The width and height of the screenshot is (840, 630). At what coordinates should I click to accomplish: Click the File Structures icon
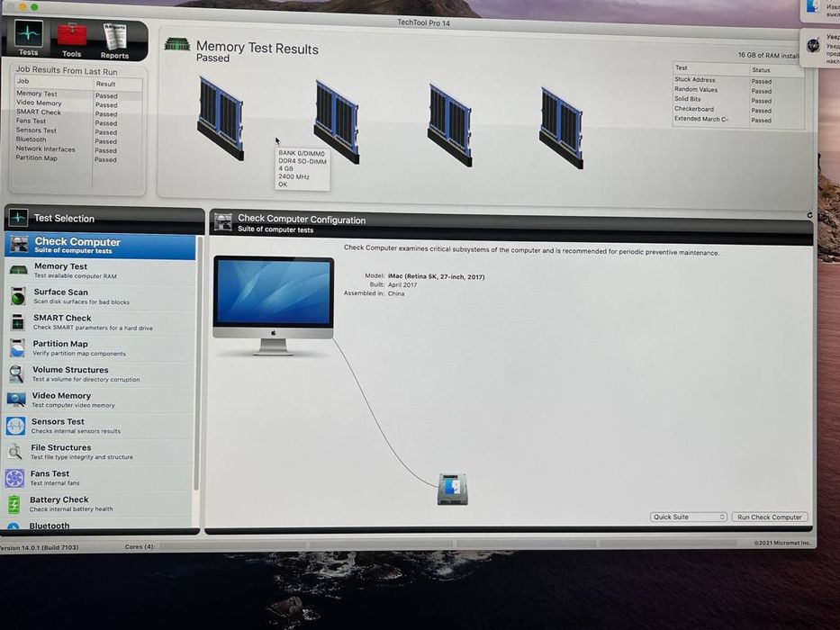[x=15, y=452]
